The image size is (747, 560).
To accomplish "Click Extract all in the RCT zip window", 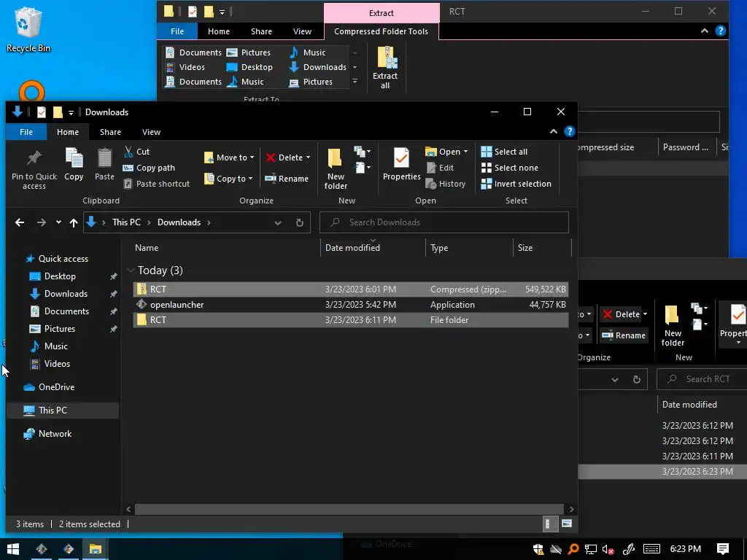I will click(x=385, y=67).
